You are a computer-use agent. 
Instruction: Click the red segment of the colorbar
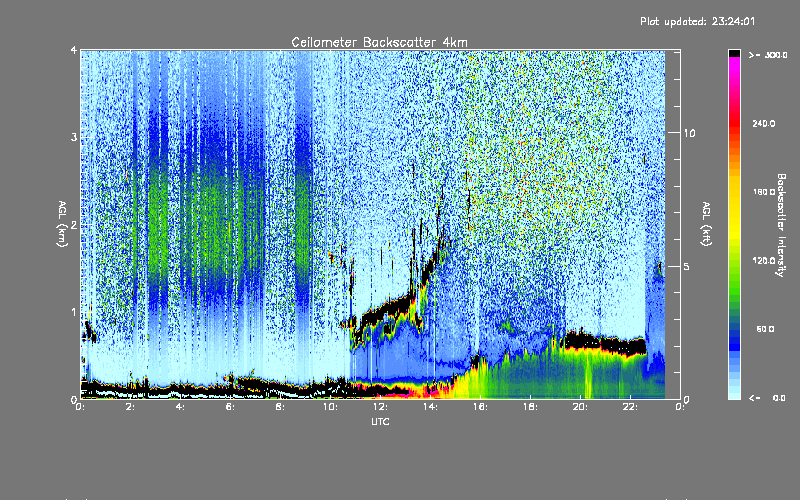[x=734, y=125]
